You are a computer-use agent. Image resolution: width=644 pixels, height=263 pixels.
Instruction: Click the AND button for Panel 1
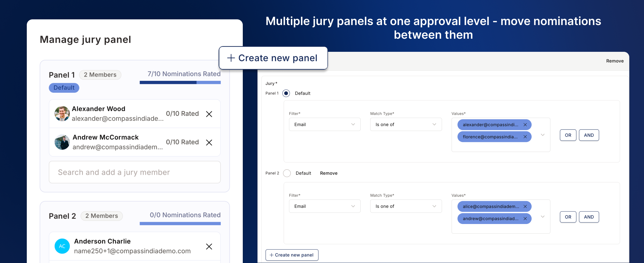tap(589, 135)
